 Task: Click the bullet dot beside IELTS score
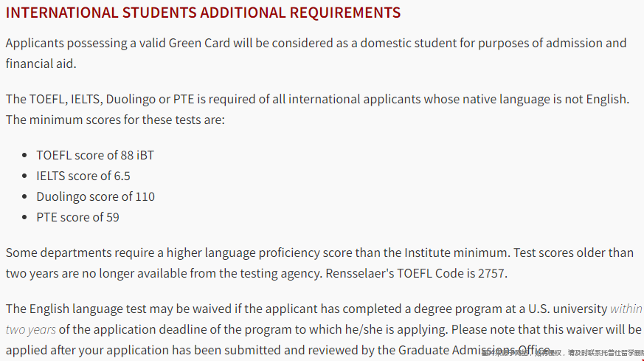24,176
